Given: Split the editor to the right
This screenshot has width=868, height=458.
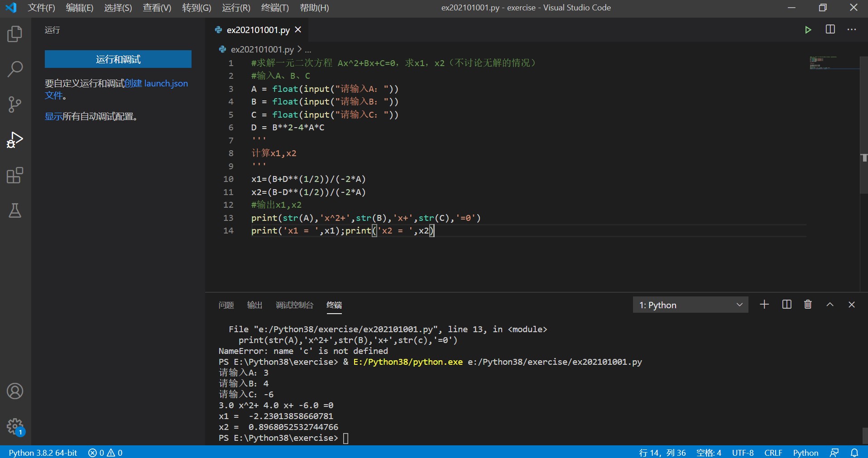Looking at the screenshot, I should (x=830, y=29).
